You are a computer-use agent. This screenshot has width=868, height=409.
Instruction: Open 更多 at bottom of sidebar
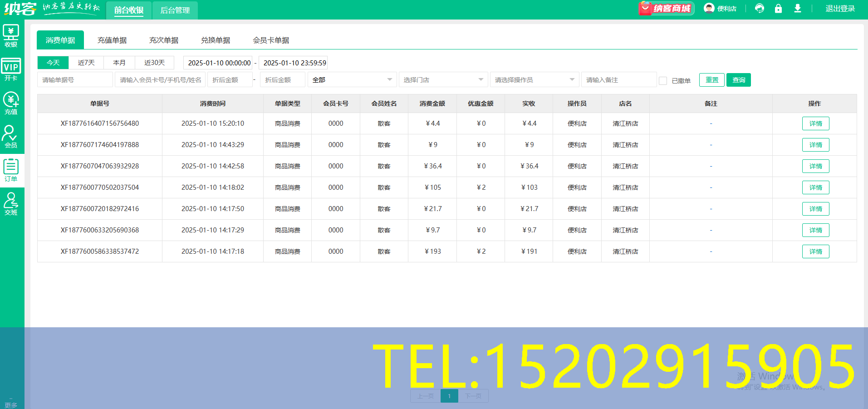click(x=11, y=403)
